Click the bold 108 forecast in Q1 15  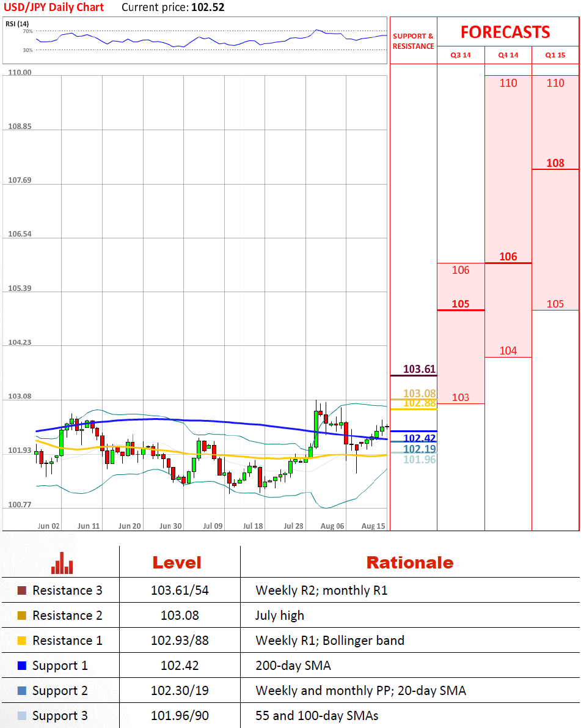(x=555, y=163)
